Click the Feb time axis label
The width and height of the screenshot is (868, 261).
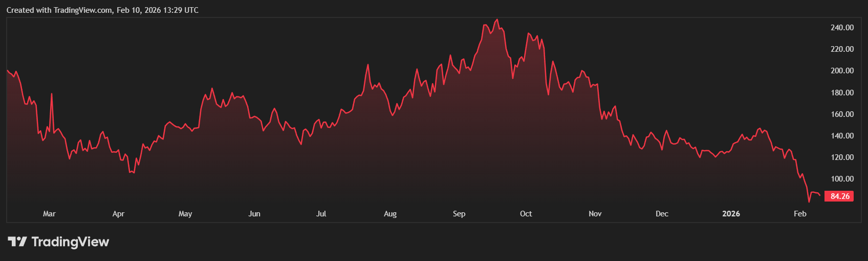point(800,214)
